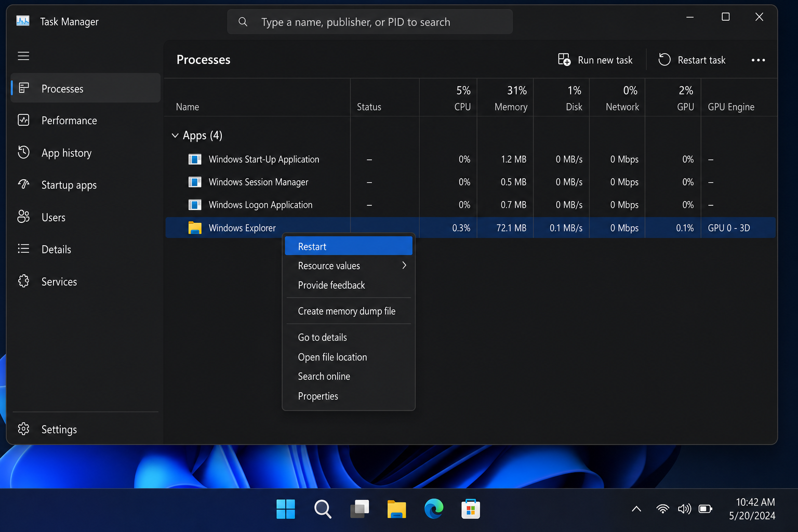Open the Services page
Image resolution: width=798 pixels, height=532 pixels.
point(85,282)
